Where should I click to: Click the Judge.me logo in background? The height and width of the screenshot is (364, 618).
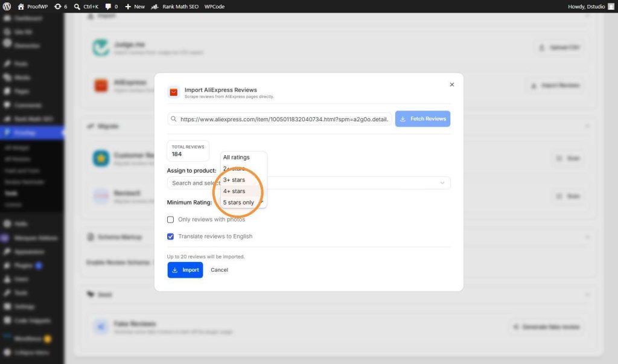(x=101, y=48)
